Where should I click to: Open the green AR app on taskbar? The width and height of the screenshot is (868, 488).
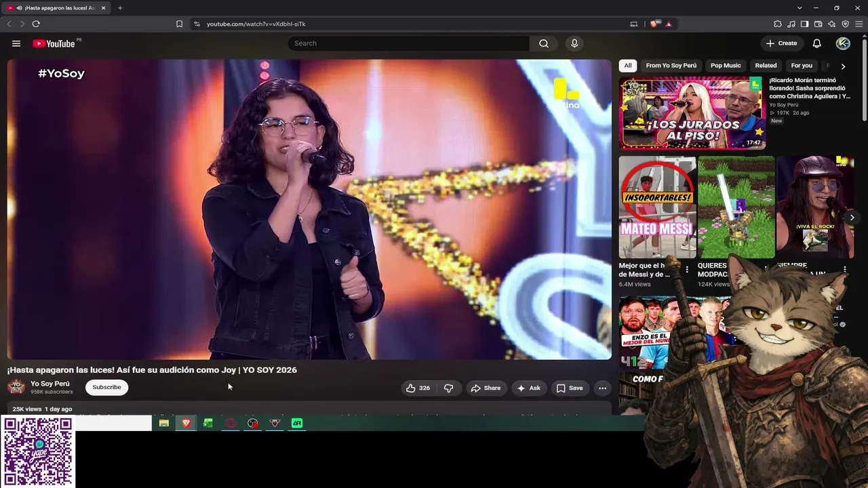tap(297, 423)
